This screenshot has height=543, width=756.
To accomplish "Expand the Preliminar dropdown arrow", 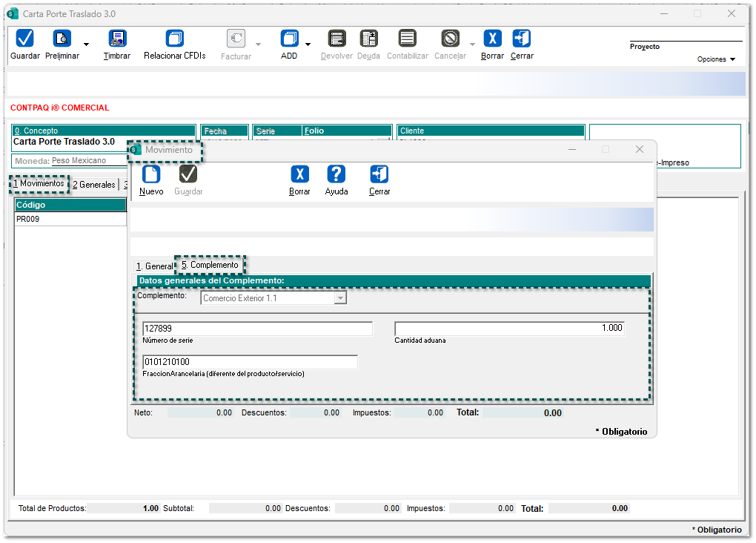I will point(86,45).
